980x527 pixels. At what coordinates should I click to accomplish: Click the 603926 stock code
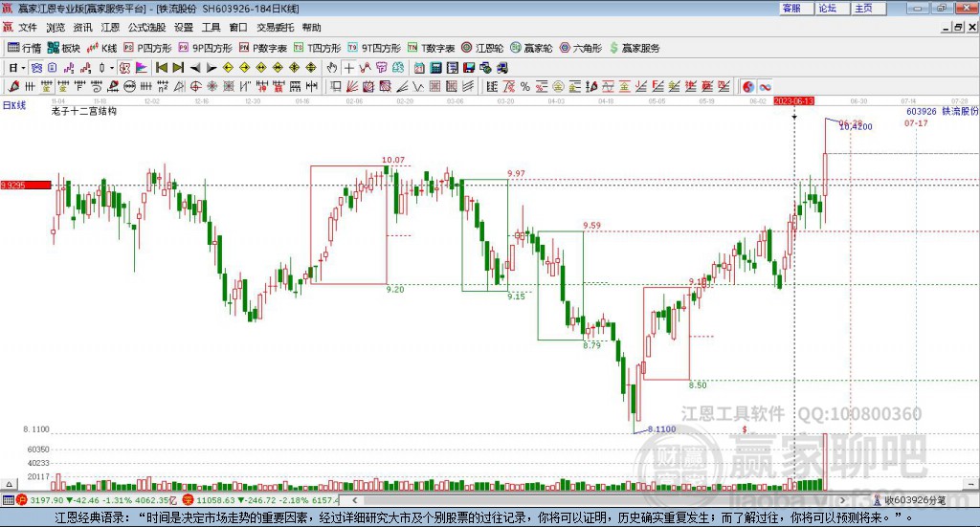922,111
